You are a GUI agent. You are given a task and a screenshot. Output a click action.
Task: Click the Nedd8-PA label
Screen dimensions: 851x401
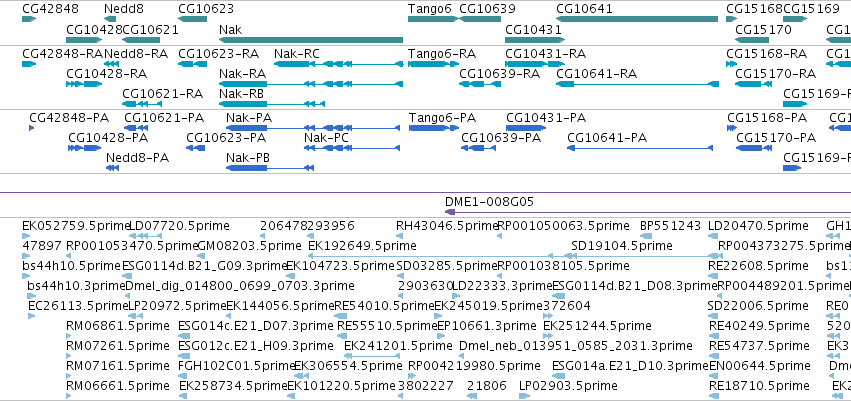(x=138, y=158)
